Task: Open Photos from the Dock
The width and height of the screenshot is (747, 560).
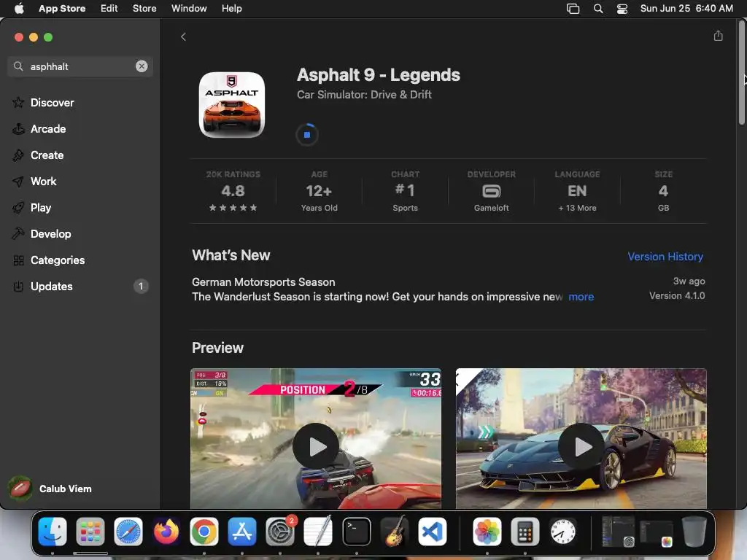Action: coord(487,532)
